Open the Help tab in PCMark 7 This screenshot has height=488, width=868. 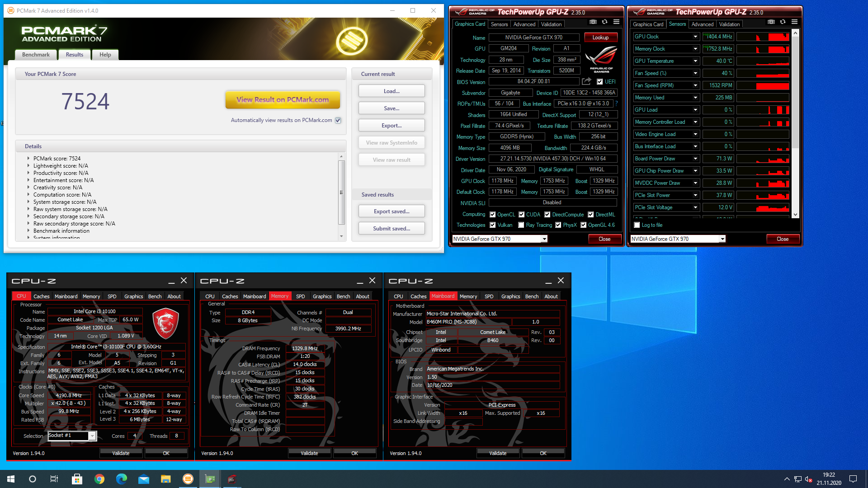click(105, 55)
